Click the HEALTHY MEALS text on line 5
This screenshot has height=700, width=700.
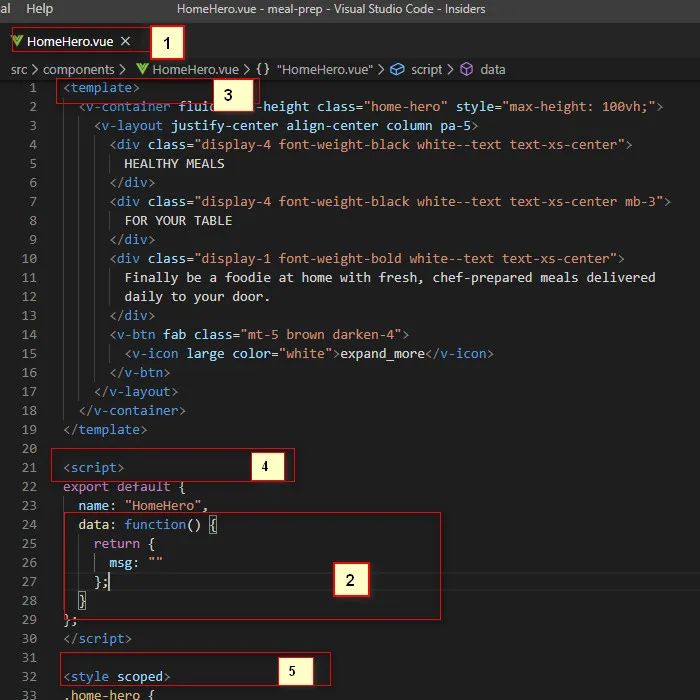[174, 164]
